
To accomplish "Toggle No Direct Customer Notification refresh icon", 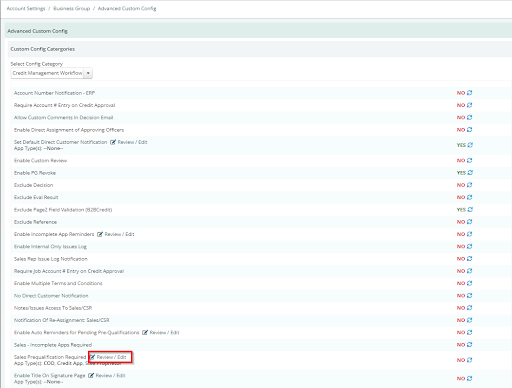I will click(x=469, y=296).
